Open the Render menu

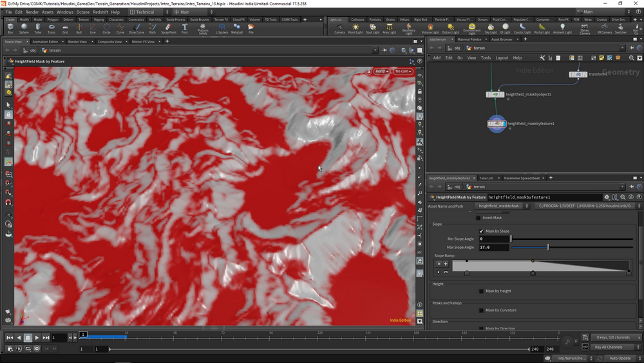pos(32,12)
